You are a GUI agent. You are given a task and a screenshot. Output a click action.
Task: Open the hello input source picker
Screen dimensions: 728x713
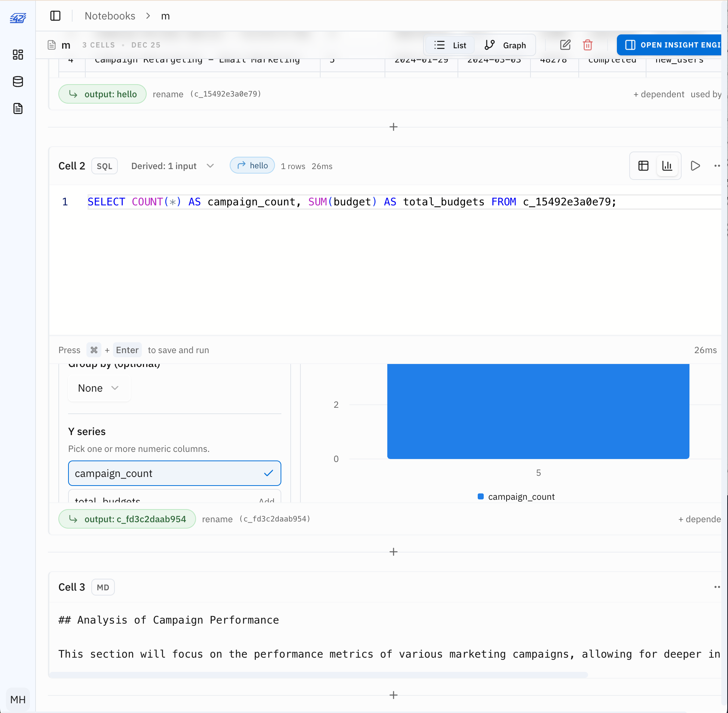tap(252, 165)
